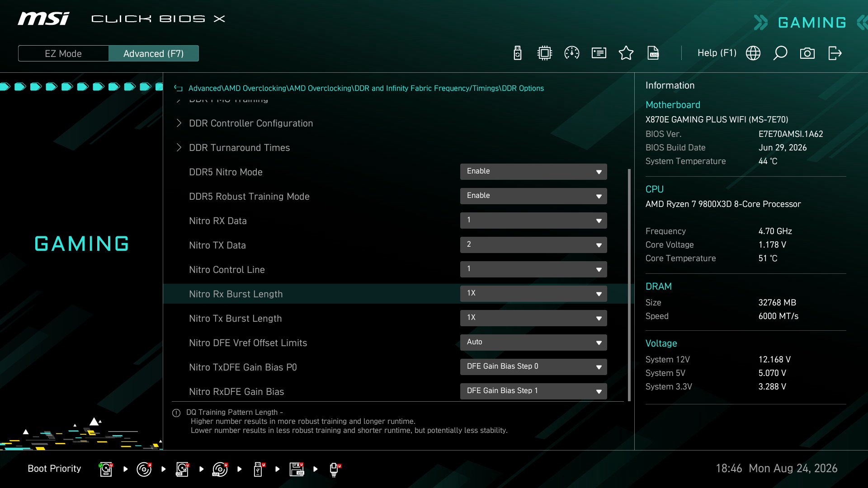Open Nitro RxDFE Gain Bias dropdown

click(533, 391)
